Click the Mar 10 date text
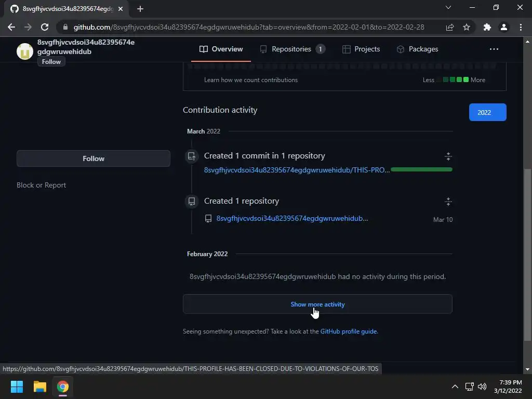 [443, 220]
